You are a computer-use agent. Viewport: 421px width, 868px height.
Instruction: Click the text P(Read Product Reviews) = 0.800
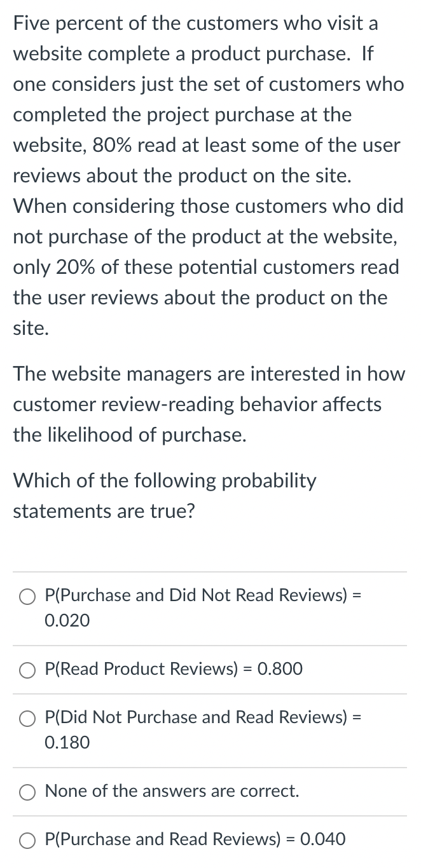click(173, 670)
